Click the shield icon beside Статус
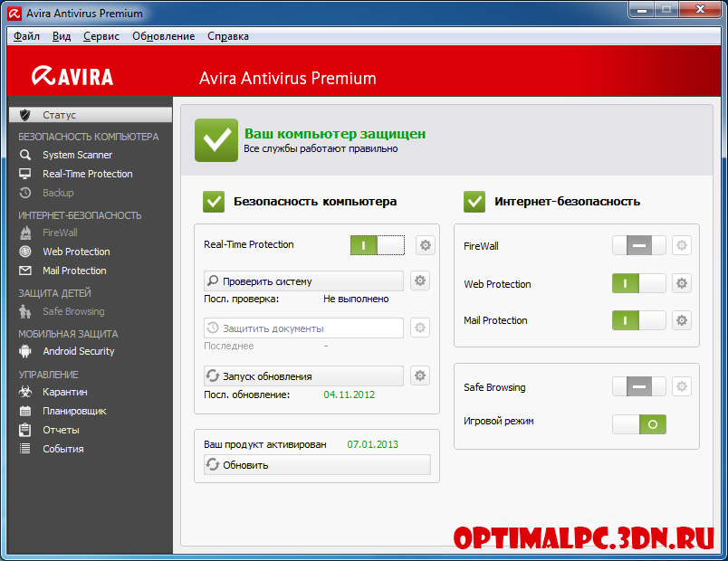The width and height of the screenshot is (728, 561). (25, 115)
